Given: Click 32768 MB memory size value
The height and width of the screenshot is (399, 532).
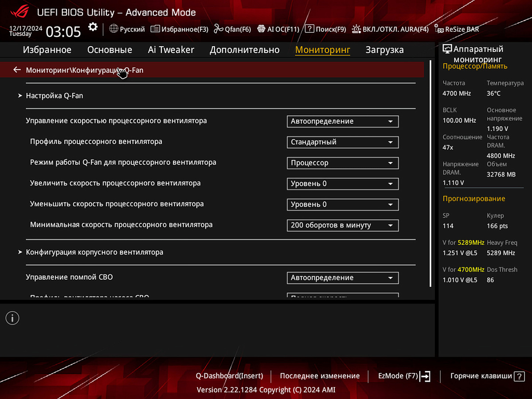Looking at the screenshot, I should point(501,175).
